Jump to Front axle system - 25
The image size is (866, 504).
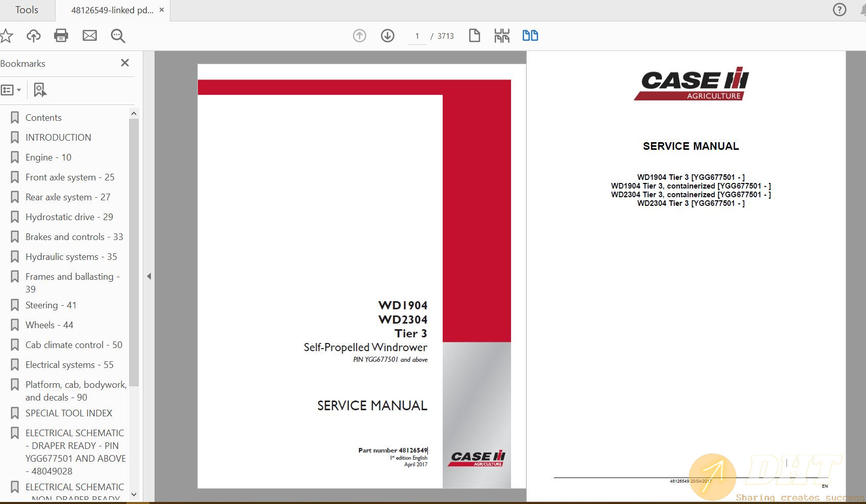[70, 177]
